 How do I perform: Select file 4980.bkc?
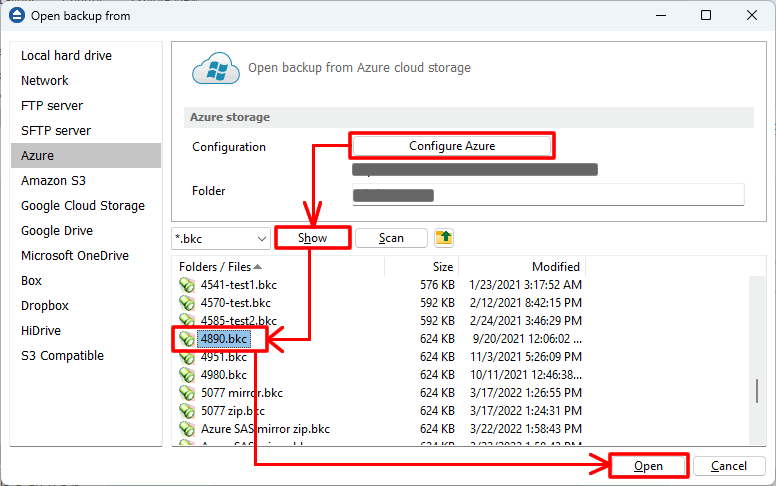pyautogui.click(x=224, y=375)
